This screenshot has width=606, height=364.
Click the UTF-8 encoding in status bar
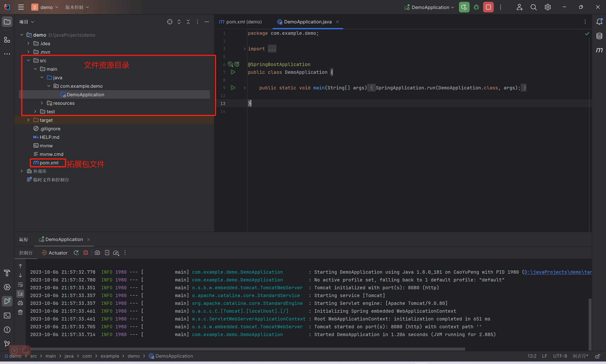[560, 356]
